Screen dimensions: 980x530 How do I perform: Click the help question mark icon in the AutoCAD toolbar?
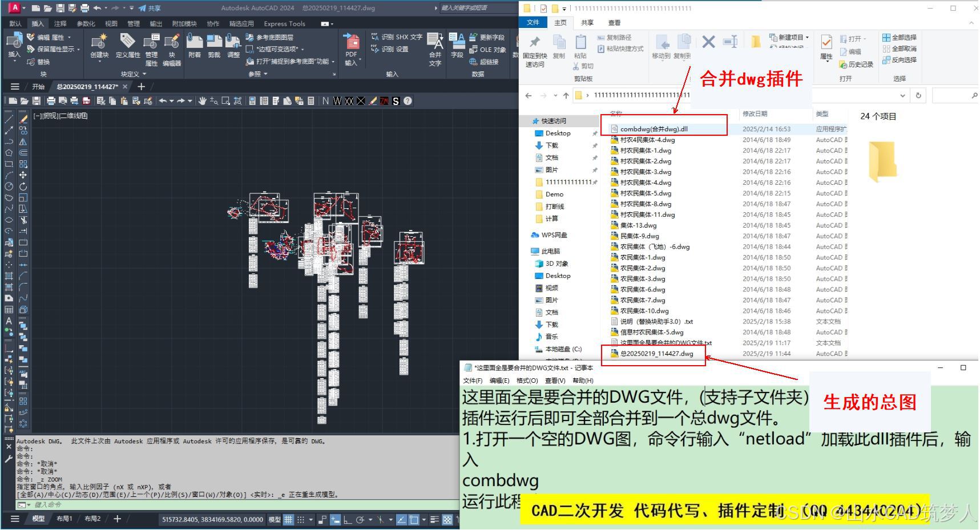click(408, 101)
